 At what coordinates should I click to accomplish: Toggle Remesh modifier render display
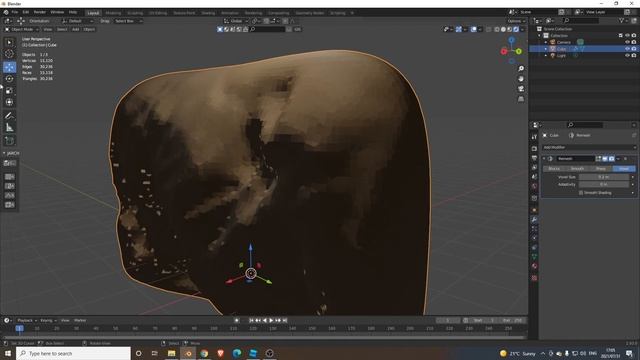[611, 159]
